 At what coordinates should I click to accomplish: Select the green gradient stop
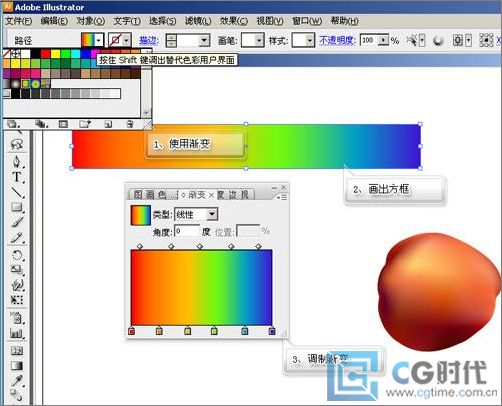[x=214, y=330]
